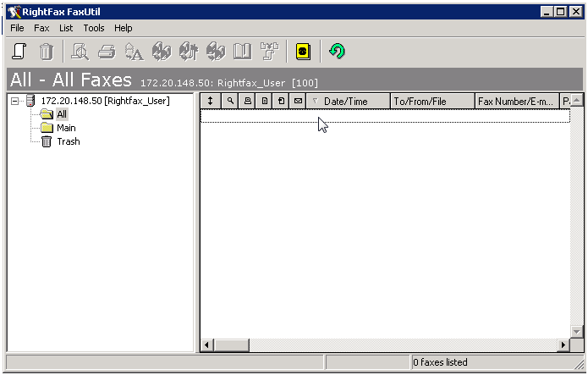Collapse the 172.20.148.50 server node

click(x=14, y=101)
